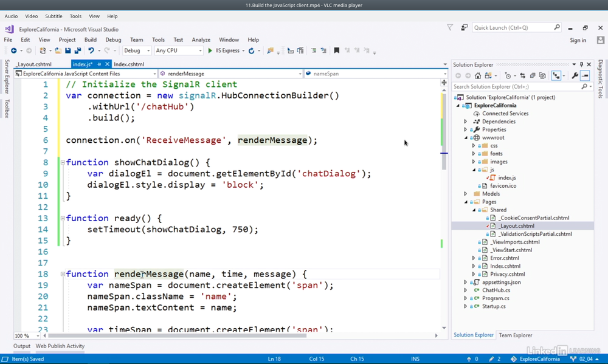Open the renderMessage navigation dropdown

(230, 74)
